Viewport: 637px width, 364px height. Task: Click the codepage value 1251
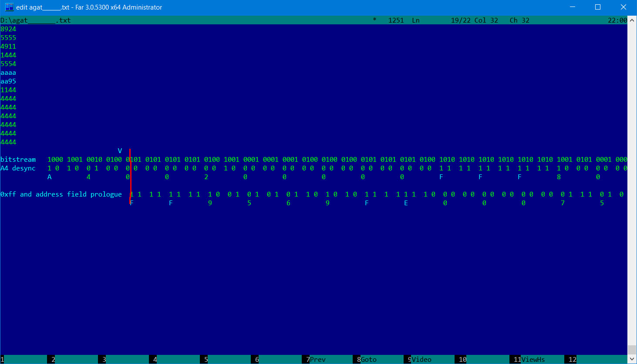pos(396,20)
